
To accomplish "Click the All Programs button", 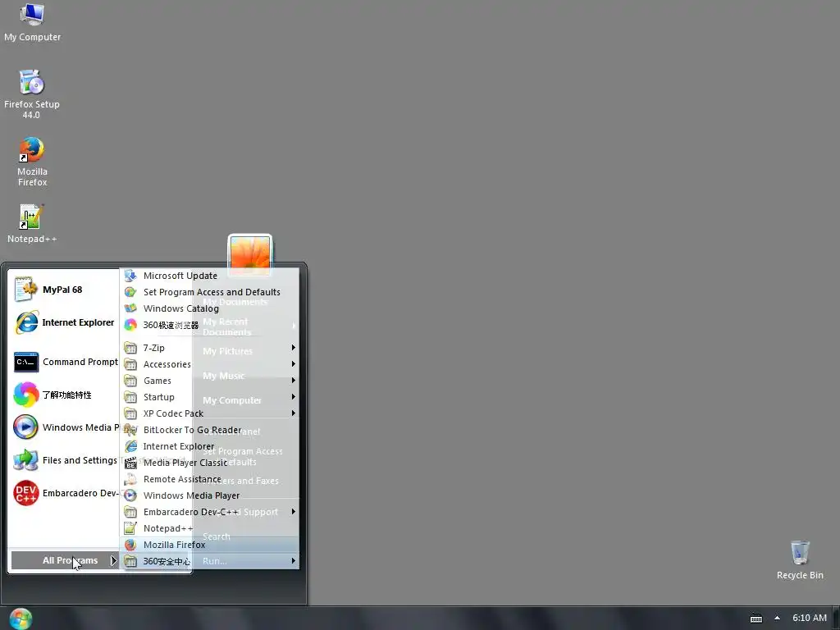I will click(x=65, y=560).
